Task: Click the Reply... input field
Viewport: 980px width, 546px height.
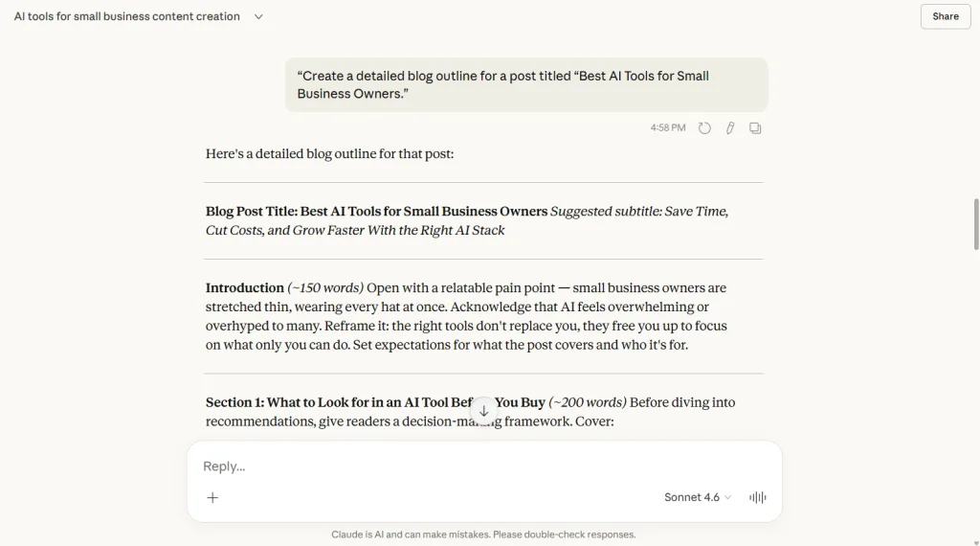Action: pyautogui.click(x=484, y=466)
